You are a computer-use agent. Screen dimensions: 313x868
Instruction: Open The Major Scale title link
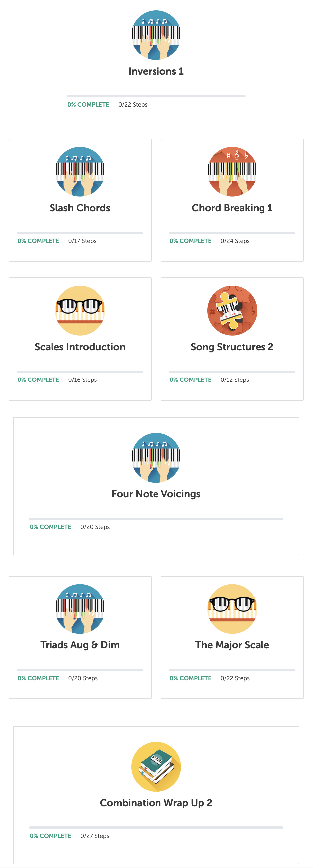[x=232, y=645]
